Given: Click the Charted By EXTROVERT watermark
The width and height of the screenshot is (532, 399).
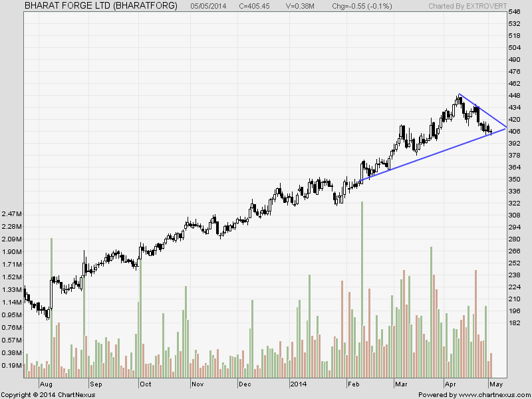Looking at the screenshot, I should 465,6.
